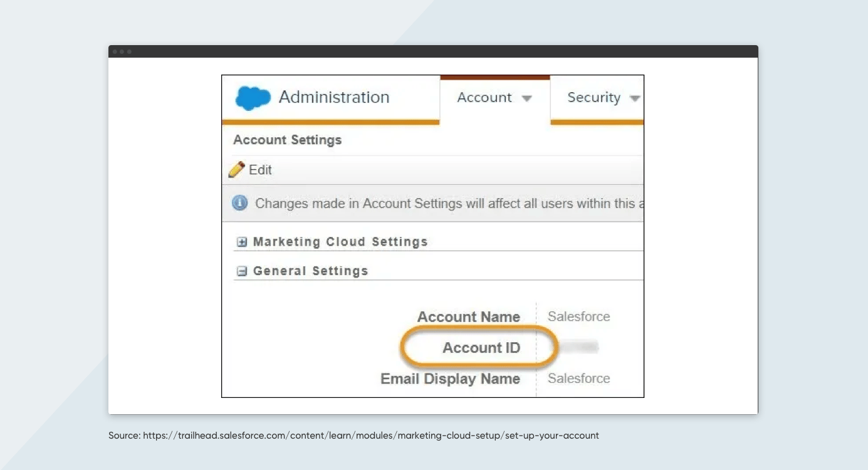This screenshot has width=868, height=470.
Task: Click the highlighted Account ID label
Action: [x=481, y=347]
